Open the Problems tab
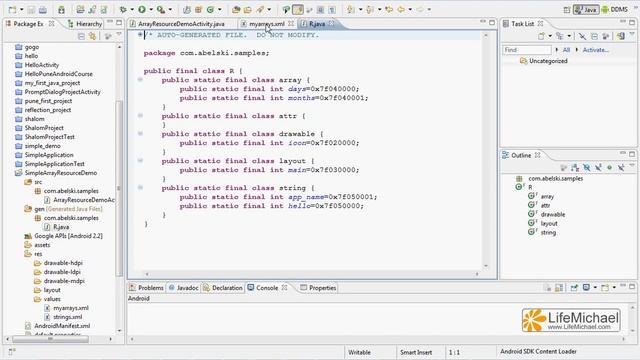Screen dimensions: 640x360 pyautogui.click(x=147, y=288)
